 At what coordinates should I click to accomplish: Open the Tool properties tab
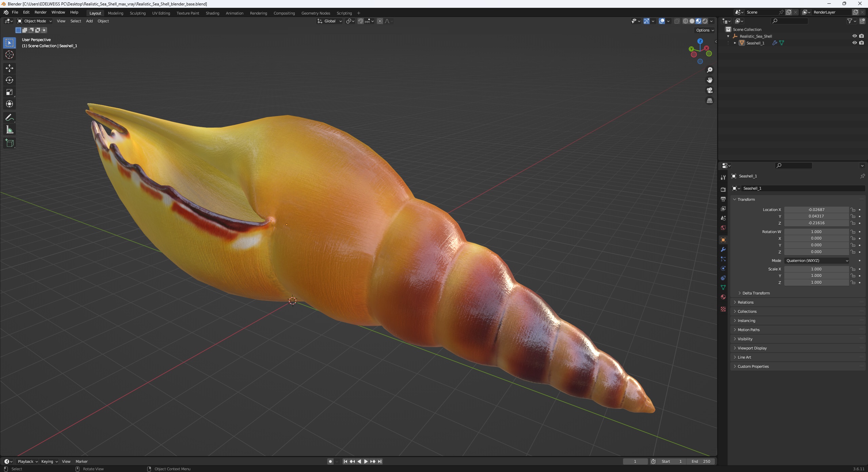tap(723, 177)
